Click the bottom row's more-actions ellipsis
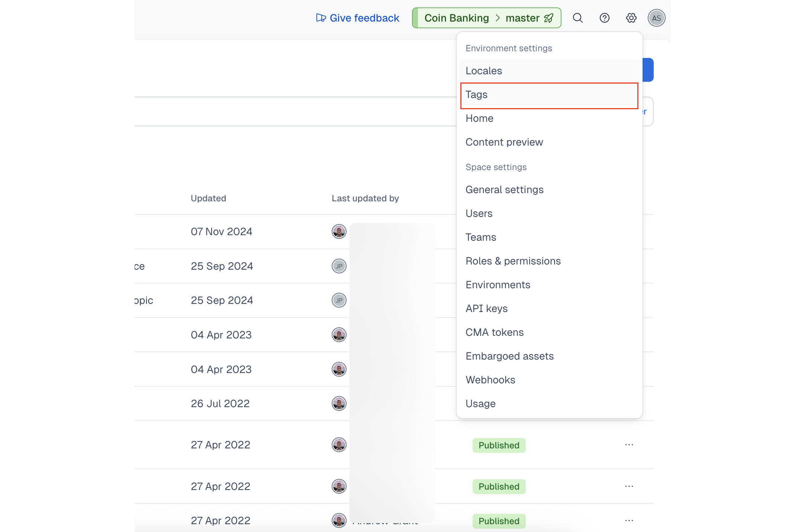The image size is (795, 532). [x=629, y=520]
